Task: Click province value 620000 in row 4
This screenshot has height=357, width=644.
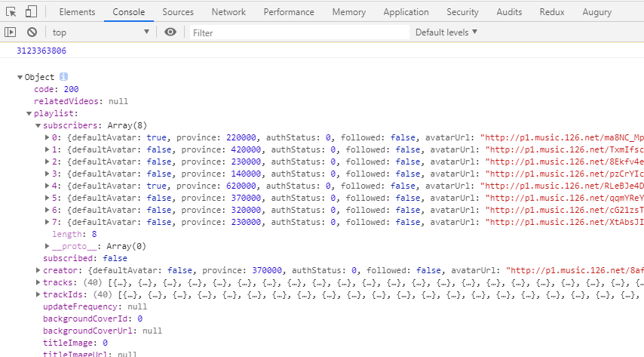Action: pyautogui.click(x=241, y=186)
